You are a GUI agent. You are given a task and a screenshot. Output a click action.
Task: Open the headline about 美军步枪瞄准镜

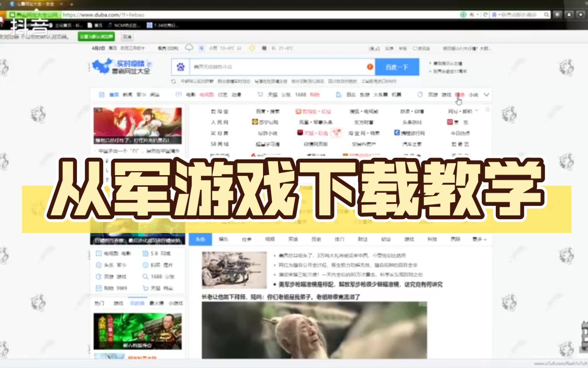click(x=360, y=285)
